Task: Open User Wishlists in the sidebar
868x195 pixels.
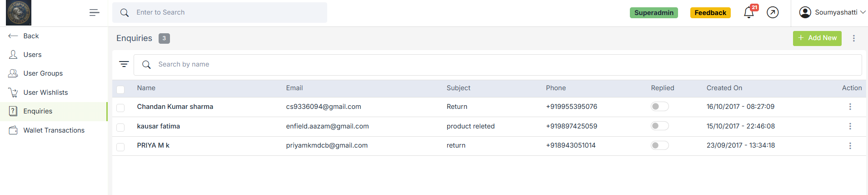Action: coord(45,92)
